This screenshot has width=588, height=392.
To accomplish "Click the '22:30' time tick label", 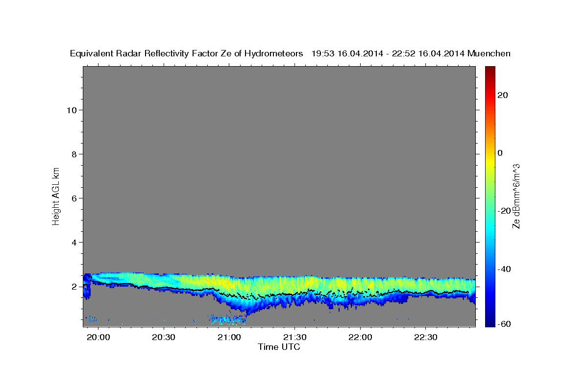I will pos(426,338).
